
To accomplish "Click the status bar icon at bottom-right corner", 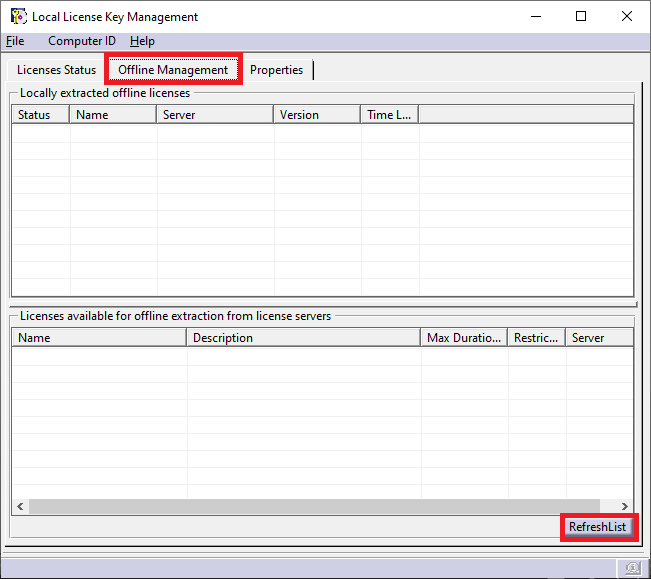I will click(x=633, y=568).
